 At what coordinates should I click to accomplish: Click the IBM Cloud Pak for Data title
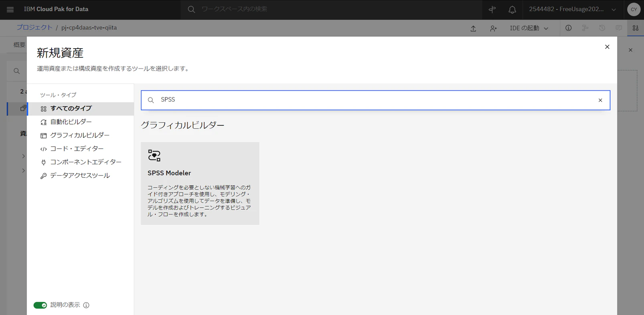(x=56, y=9)
